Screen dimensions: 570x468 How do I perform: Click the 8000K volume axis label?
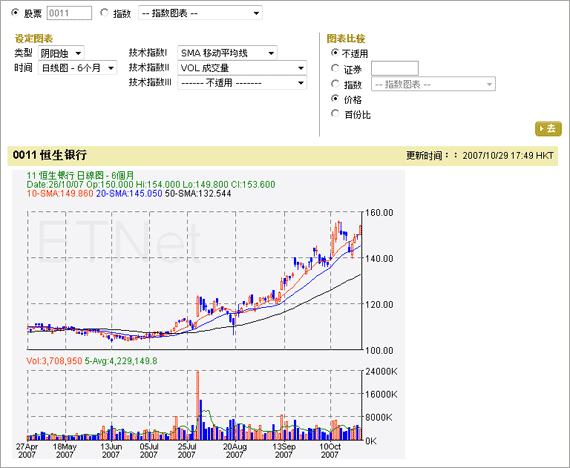click(379, 417)
